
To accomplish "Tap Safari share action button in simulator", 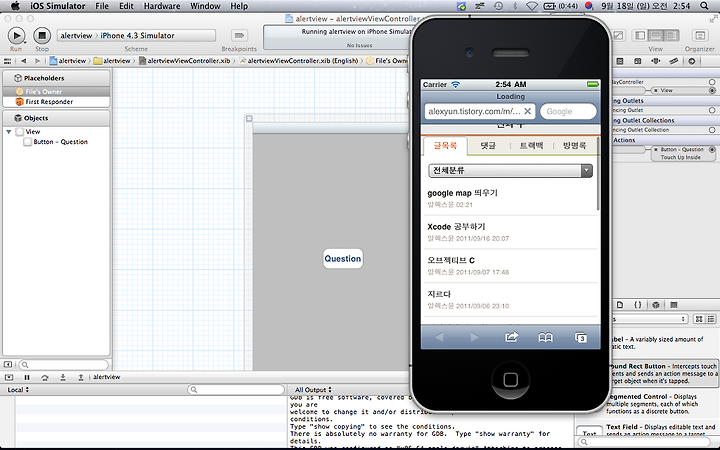I will (x=512, y=337).
